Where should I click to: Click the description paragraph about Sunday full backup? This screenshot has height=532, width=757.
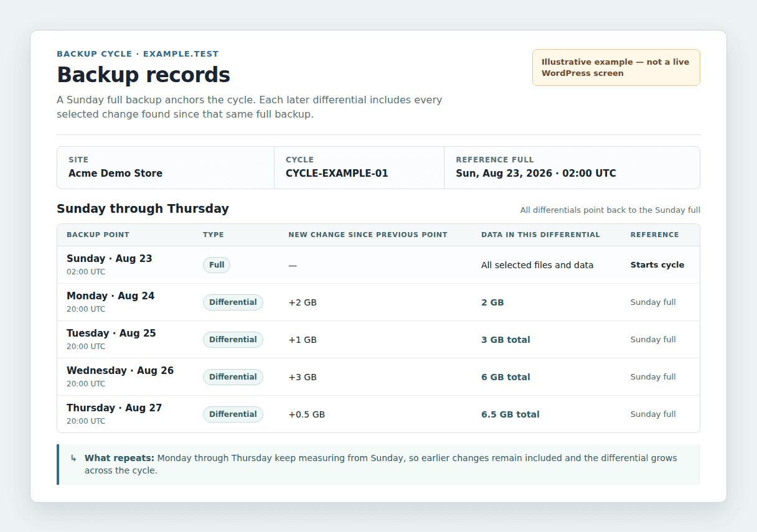249,107
